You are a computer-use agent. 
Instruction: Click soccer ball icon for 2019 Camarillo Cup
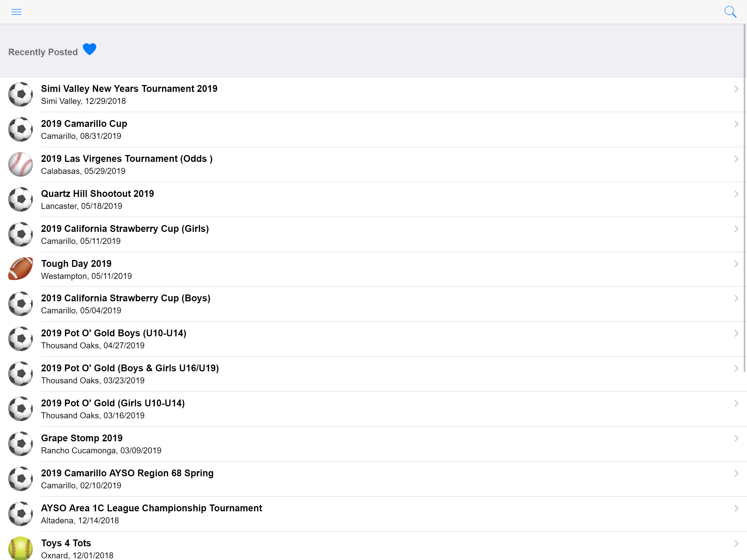point(20,129)
